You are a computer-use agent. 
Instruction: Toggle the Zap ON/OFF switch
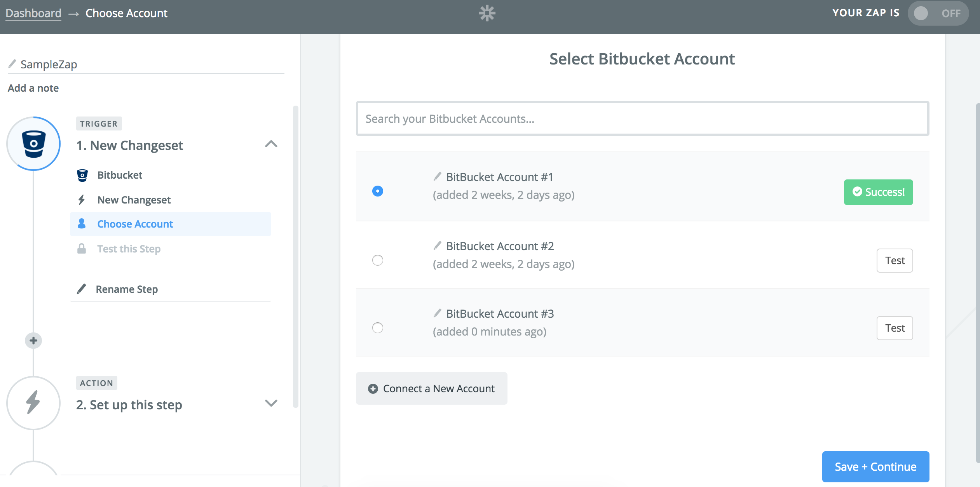click(x=938, y=13)
